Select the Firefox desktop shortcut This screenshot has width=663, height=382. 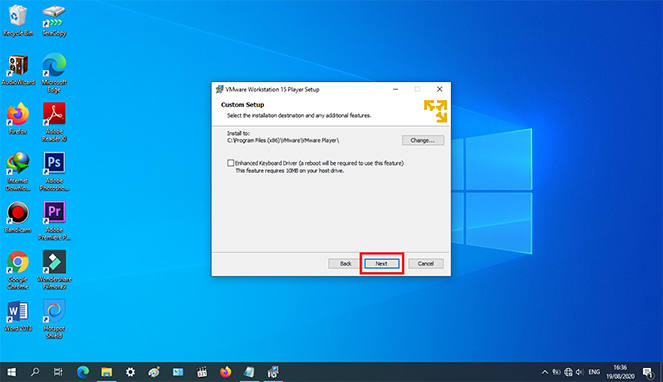point(18,119)
